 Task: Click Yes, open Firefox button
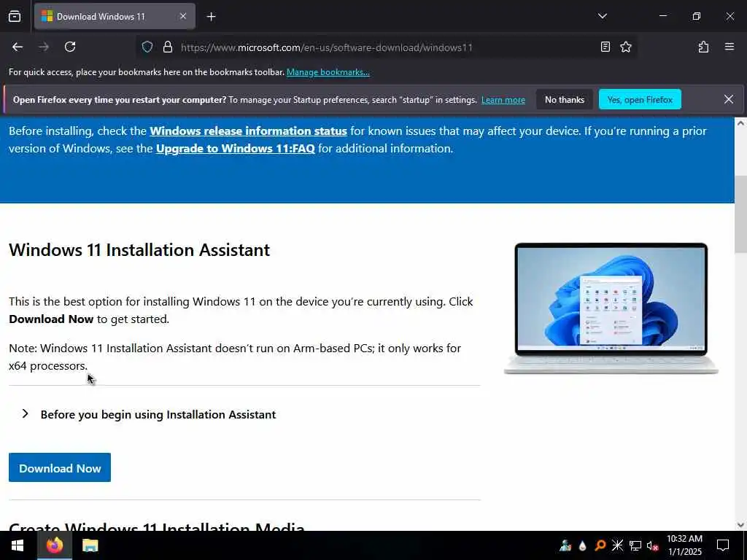click(640, 99)
